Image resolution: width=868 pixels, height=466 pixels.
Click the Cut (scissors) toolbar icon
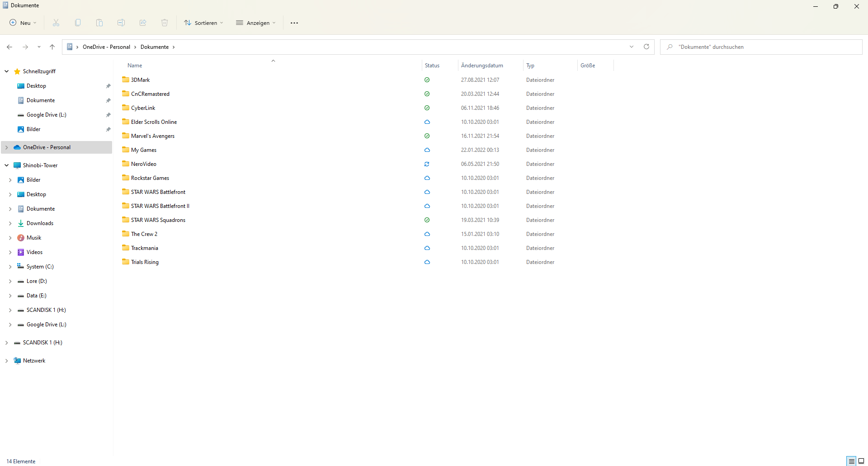[x=56, y=23]
